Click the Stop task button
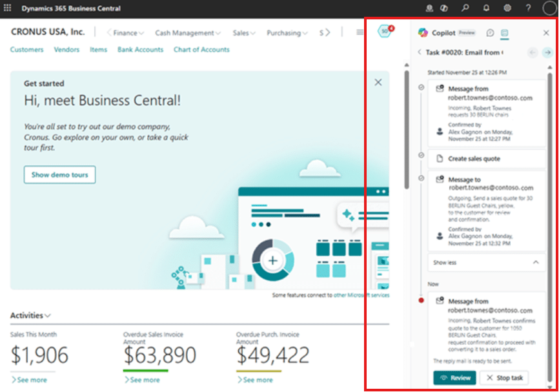Viewport: 559px width, 392px height. click(x=504, y=378)
